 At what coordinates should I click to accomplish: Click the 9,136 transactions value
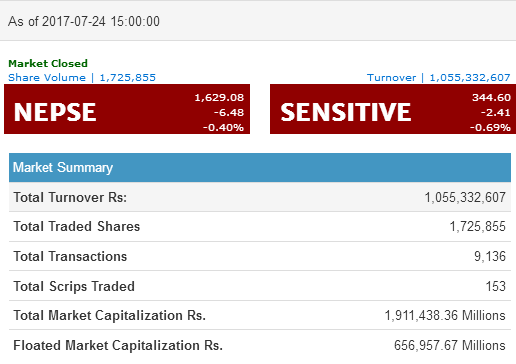pos(490,256)
